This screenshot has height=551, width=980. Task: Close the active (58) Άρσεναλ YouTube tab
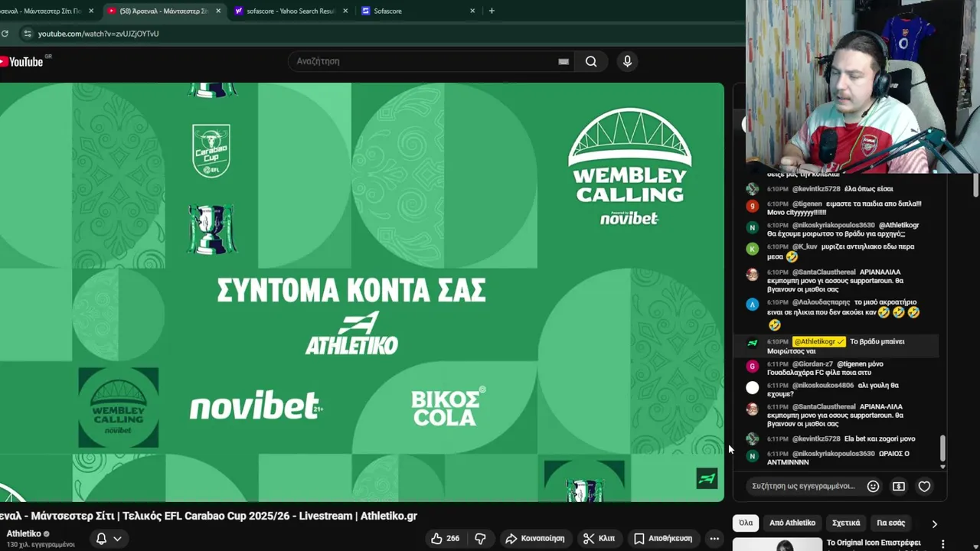click(218, 11)
